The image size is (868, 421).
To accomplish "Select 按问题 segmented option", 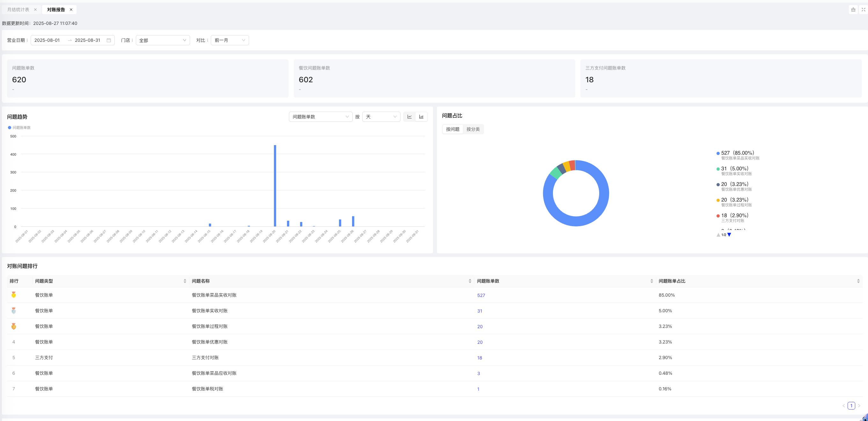I will [x=452, y=129].
